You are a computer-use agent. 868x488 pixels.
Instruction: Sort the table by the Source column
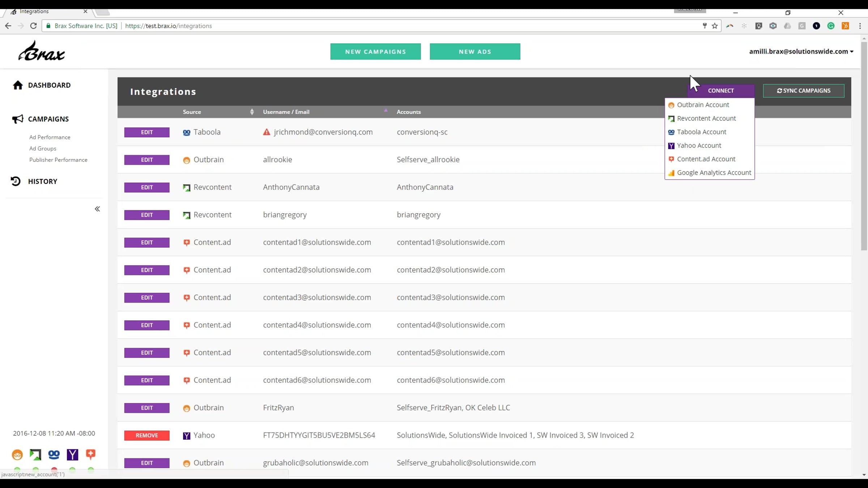pyautogui.click(x=218, y=112)
